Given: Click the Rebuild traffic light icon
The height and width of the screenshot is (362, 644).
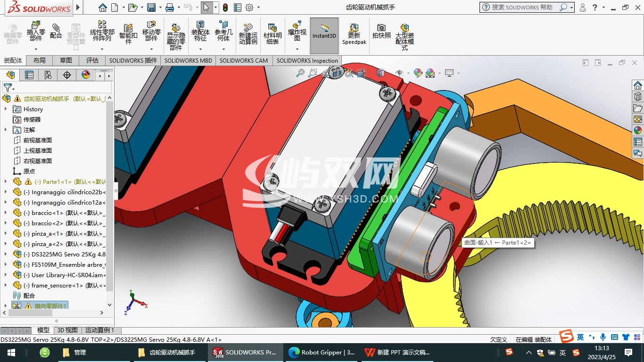Looking at the screenshot, I should (225, 8).
